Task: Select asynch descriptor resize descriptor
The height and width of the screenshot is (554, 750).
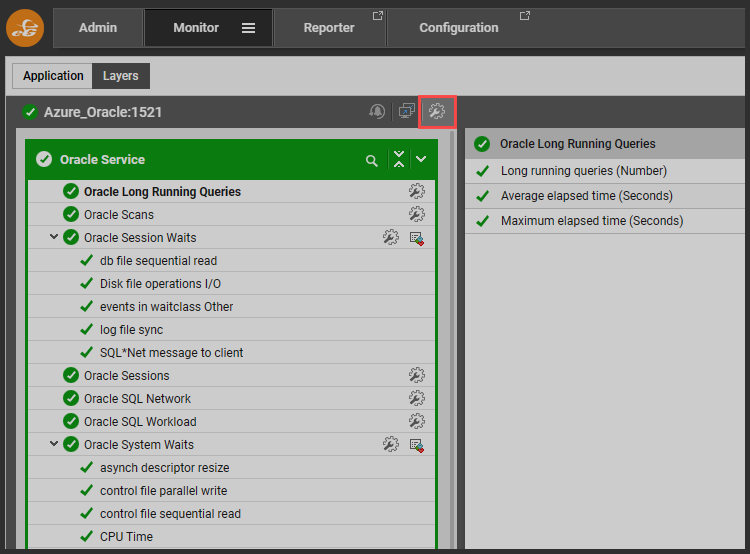Action: click(165, 468)
